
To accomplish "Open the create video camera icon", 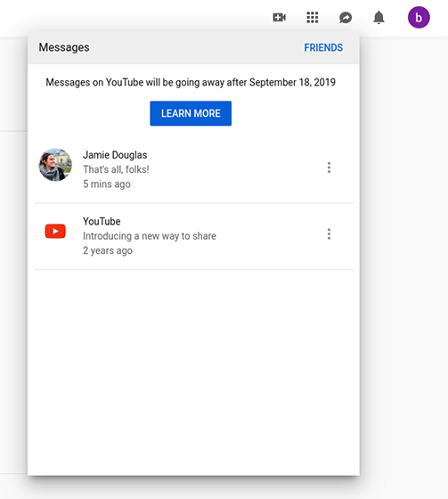I will [x=280, y=18].
